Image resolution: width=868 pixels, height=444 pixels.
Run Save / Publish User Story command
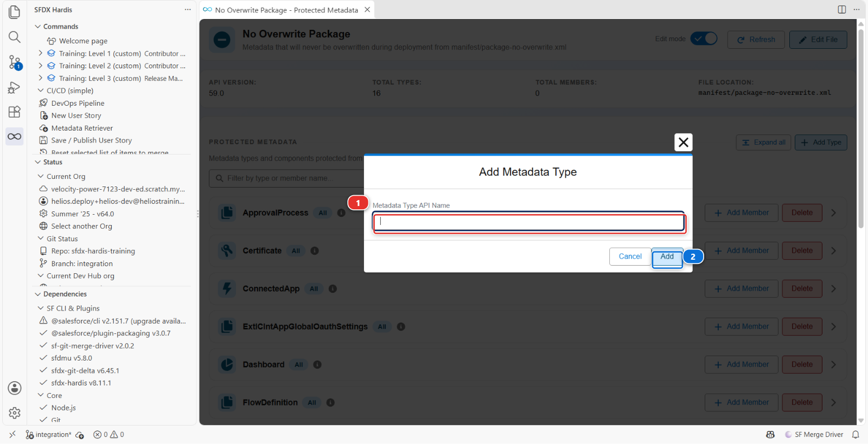pos(91,140)
